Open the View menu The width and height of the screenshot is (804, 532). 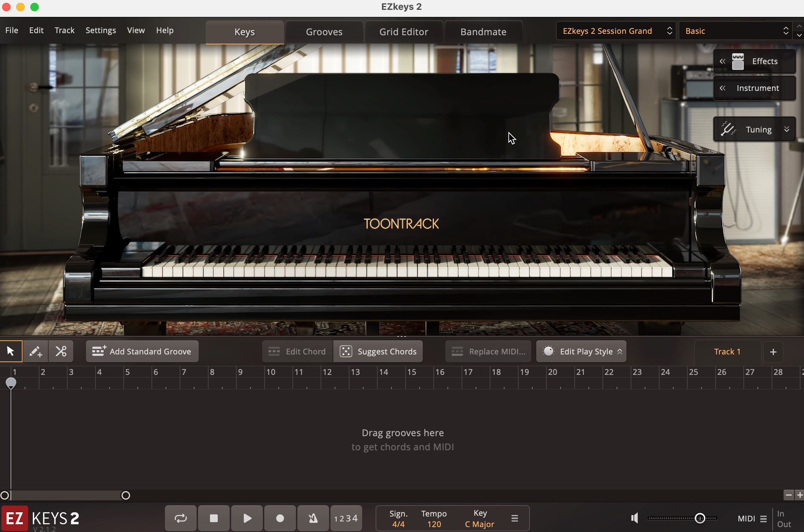(136, 30)
